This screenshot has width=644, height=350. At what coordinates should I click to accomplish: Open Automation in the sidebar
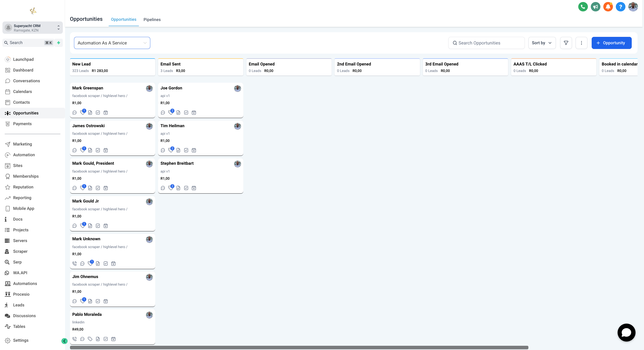coord(32,155)
